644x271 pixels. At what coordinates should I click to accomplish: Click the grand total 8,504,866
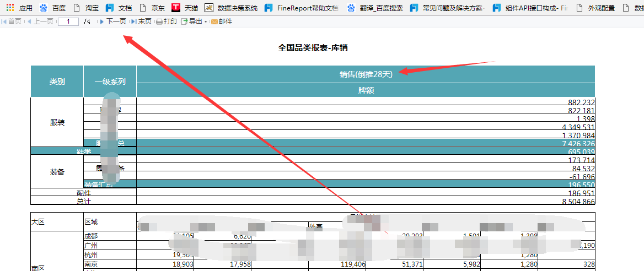tap(578, 201)
